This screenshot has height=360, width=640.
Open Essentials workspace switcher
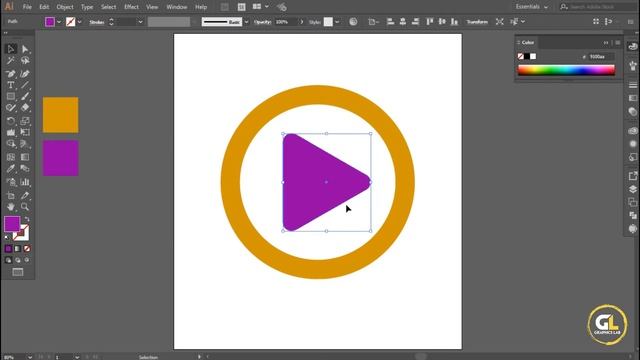click(x=531, y=7)
